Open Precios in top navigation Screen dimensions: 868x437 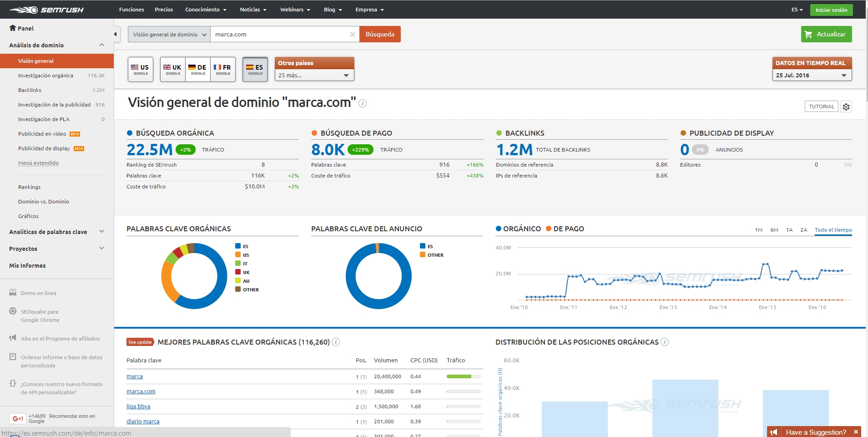(x=164, y=10)
